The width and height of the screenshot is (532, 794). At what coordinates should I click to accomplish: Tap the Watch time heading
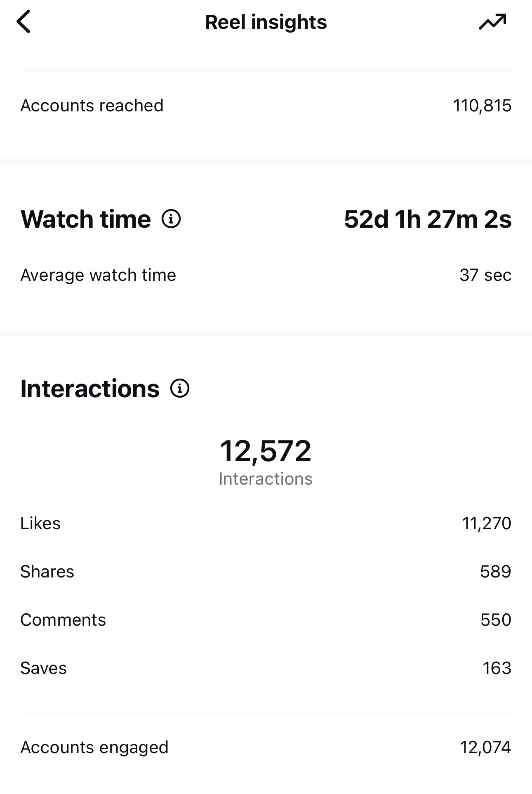(x=86, y=219)
